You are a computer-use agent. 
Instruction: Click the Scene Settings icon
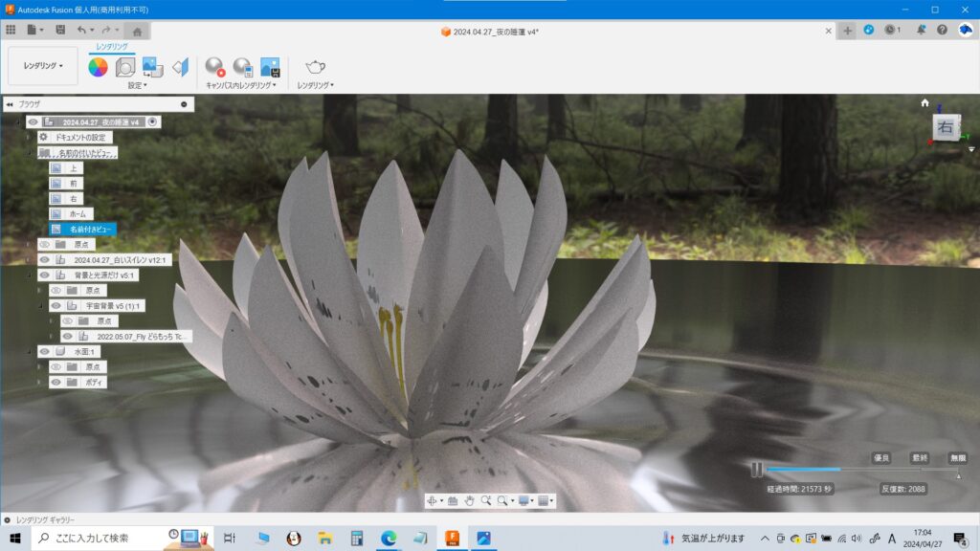(125, 67)
